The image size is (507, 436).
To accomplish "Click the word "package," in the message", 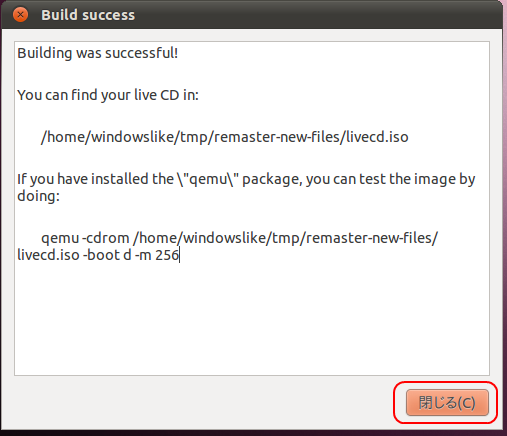I will pos(272,180).
